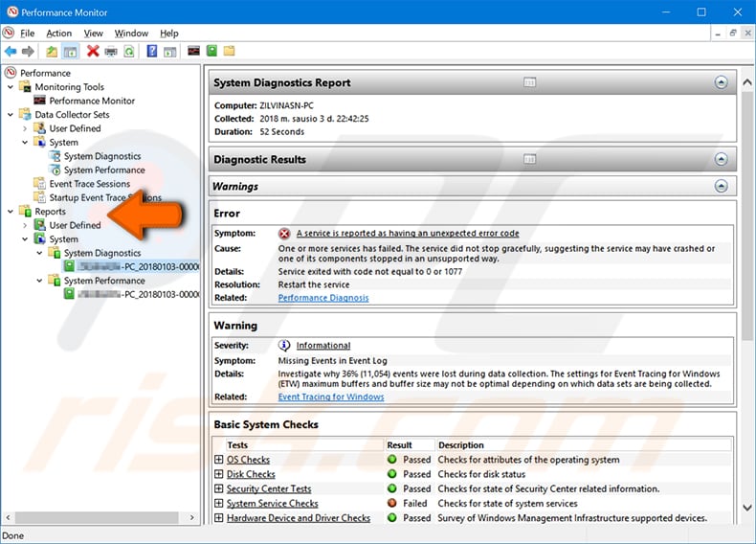The width and height of the screenshot is (756, 544).
Task: Select System Performance under Data Collector Sets
Action: (104, 170)
